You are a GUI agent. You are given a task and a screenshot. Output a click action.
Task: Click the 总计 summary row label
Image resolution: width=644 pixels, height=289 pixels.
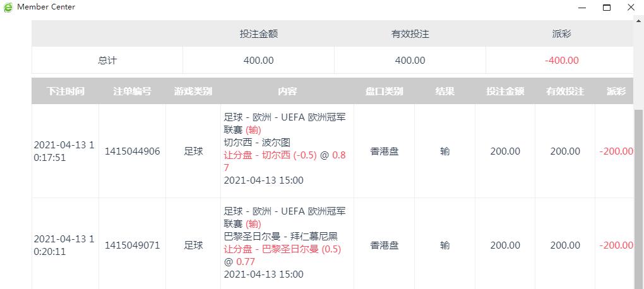[107, 61]
